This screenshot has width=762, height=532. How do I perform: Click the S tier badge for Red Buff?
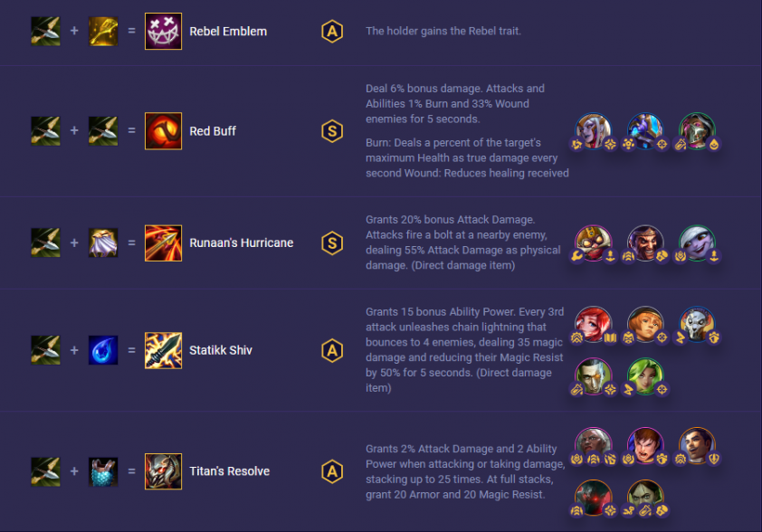(x=332, y=131)
